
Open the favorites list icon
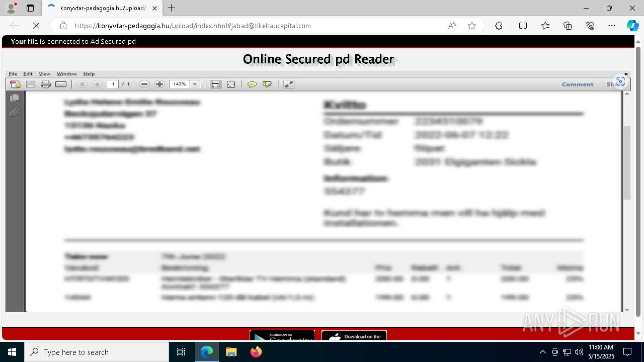545,26
